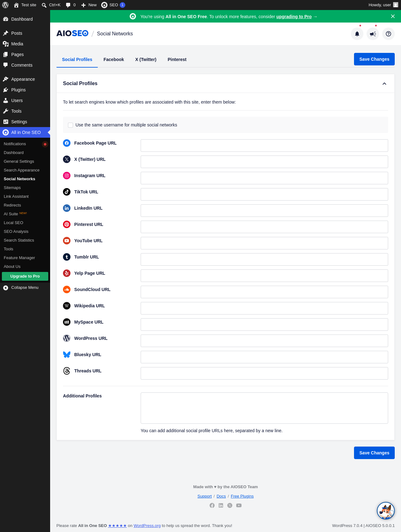This screenshot has height=532, width=401.
Task: Click the X icon beside X (Twitter) URL
Action: 67,159
